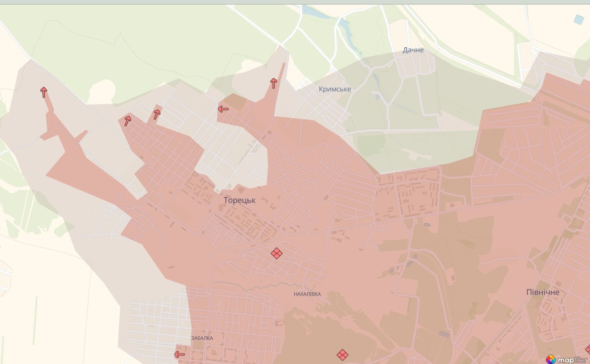Select the Північне town label
This screenshot has width=590, height=364.
[x=543, y=292]
